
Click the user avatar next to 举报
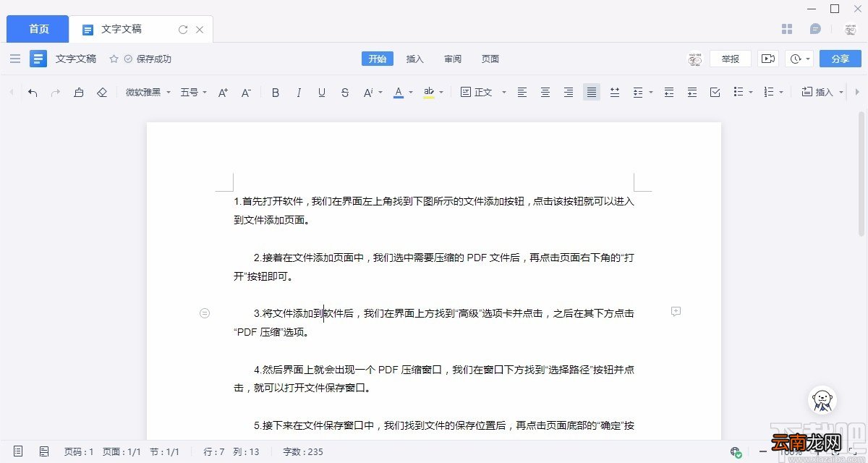pos(695,59)
